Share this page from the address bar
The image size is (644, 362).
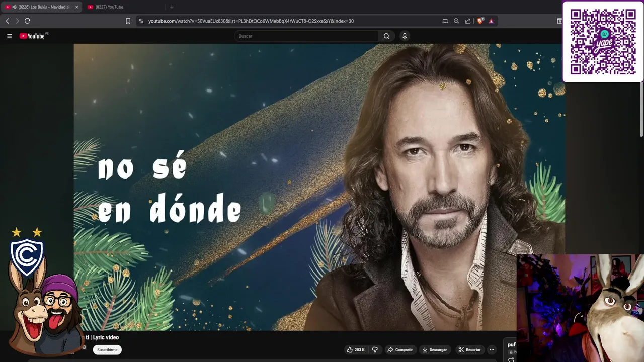(x=468, y=21)
